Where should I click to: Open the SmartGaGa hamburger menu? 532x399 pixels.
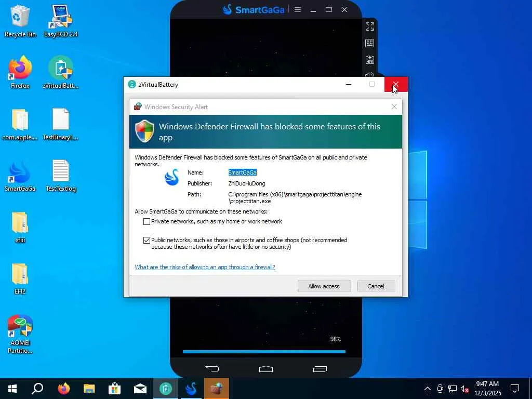pos(298,9)
